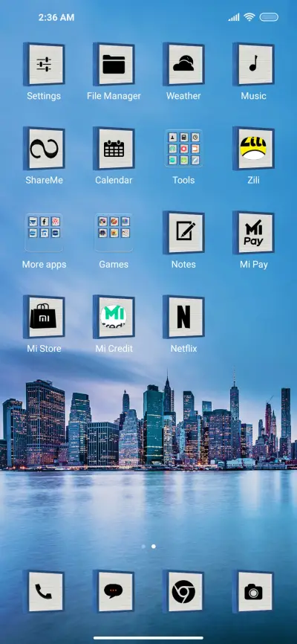This screenshot has height=644, width=297.
Task: Open the Notes app
Action: click(183, 233)
